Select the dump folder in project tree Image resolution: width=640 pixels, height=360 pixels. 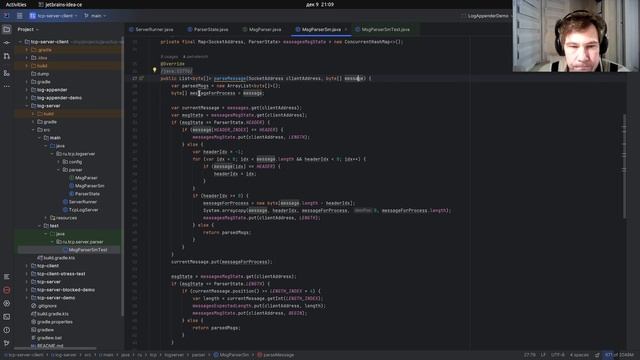40,74
